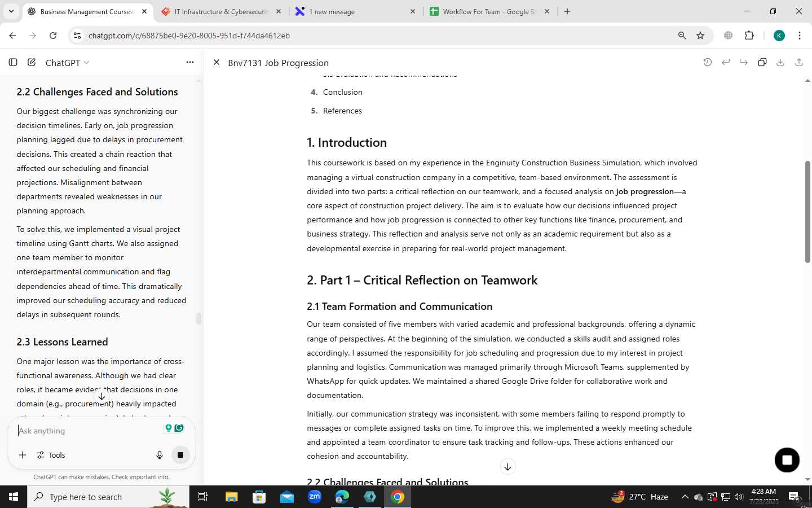Jump to bottom of canvas with down arrow
The height and width of the screenshot is (508, 812).
click(507, 467)
